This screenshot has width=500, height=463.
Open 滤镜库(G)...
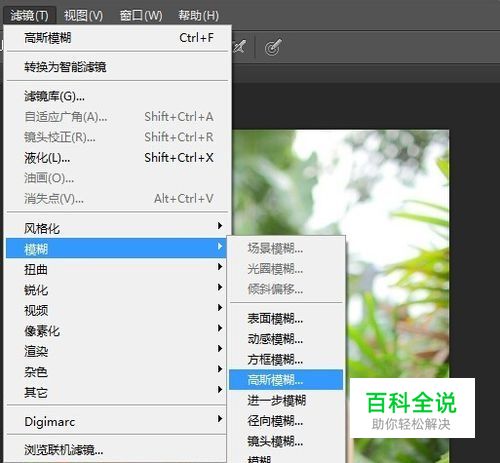point(117,96)
